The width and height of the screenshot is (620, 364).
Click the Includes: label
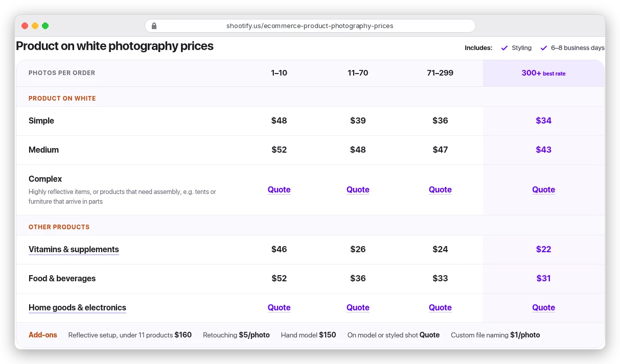coord(478,48)
